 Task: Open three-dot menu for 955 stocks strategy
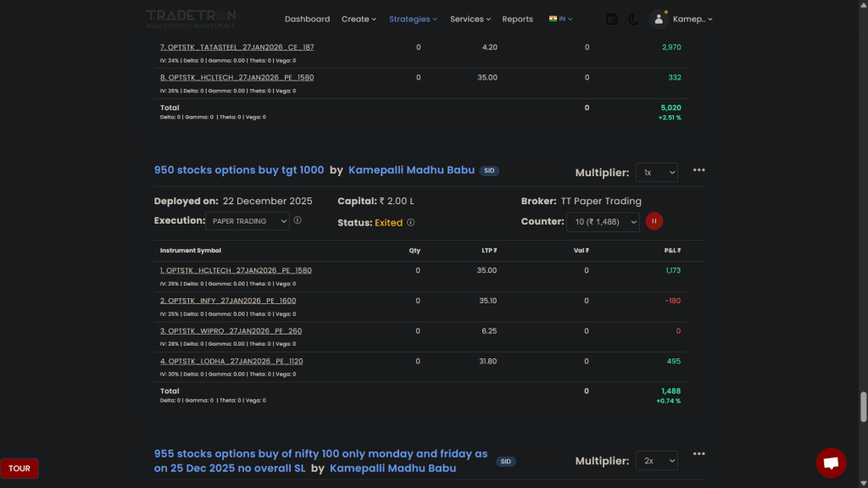[x=698, y=454]
